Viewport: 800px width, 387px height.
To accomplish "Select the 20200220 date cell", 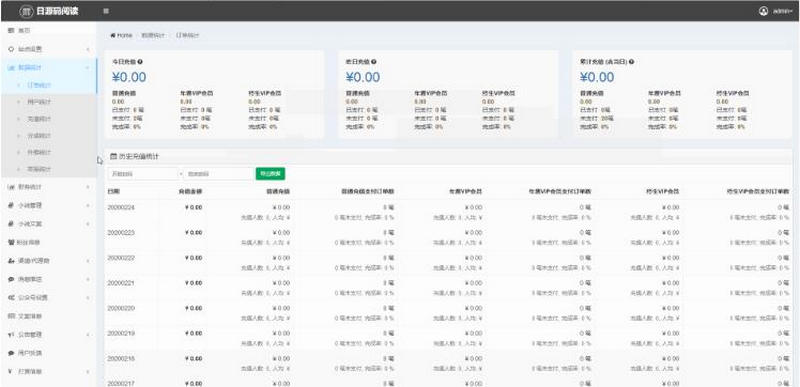I will click(121, 308).
